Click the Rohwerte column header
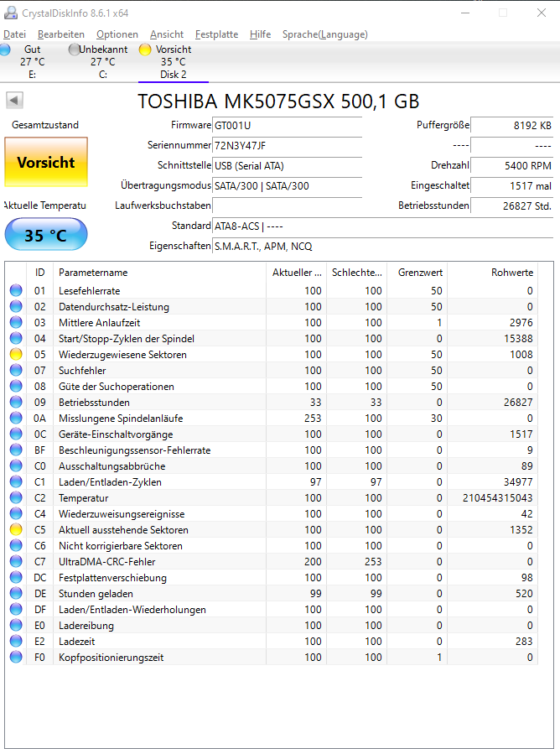This screenshot has width=560, height=749. 492,273
